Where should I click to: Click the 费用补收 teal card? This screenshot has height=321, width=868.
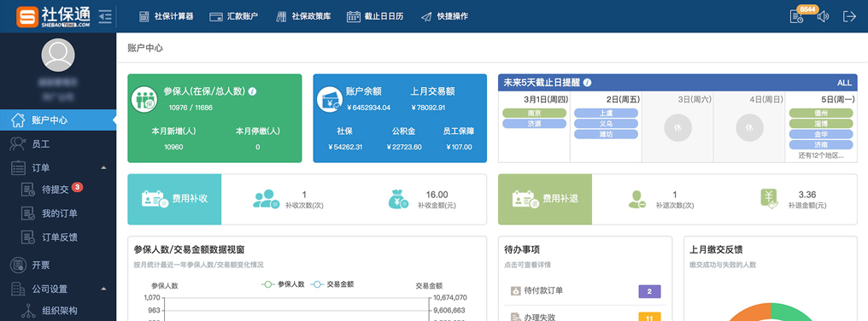174,199
